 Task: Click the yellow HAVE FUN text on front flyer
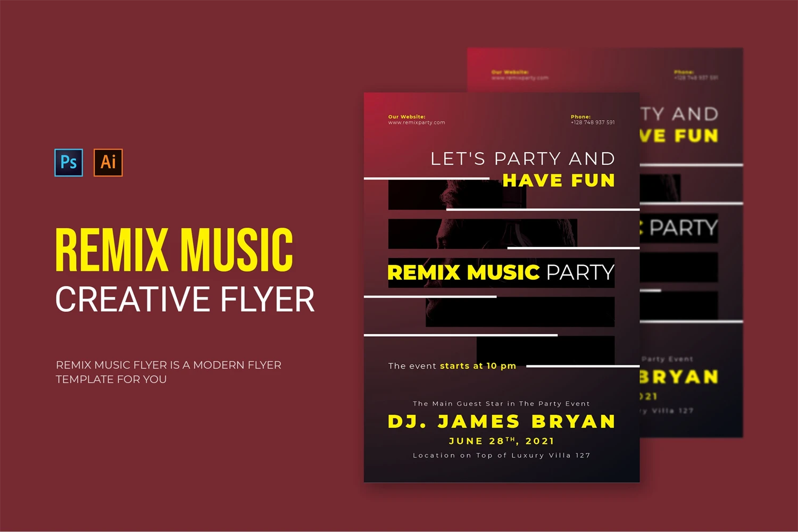[559, 181]
